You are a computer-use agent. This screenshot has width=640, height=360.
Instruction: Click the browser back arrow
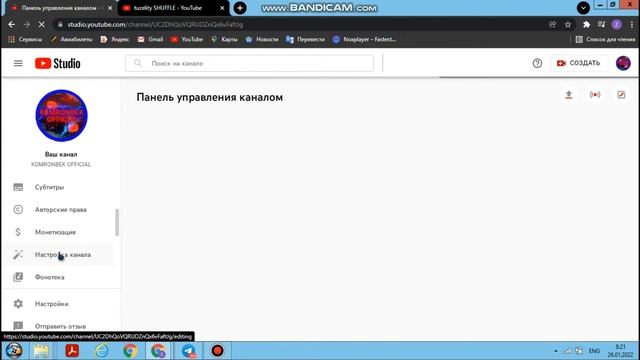11,24
